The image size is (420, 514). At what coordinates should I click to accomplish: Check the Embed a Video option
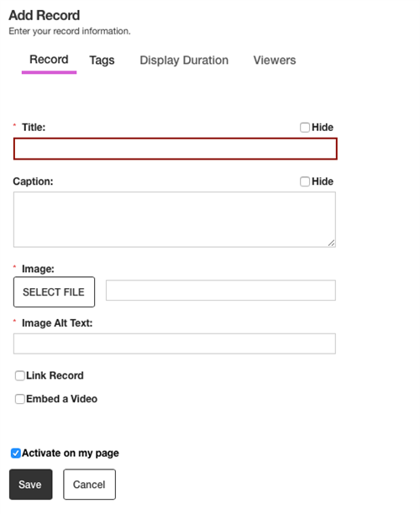pos(20,399)
